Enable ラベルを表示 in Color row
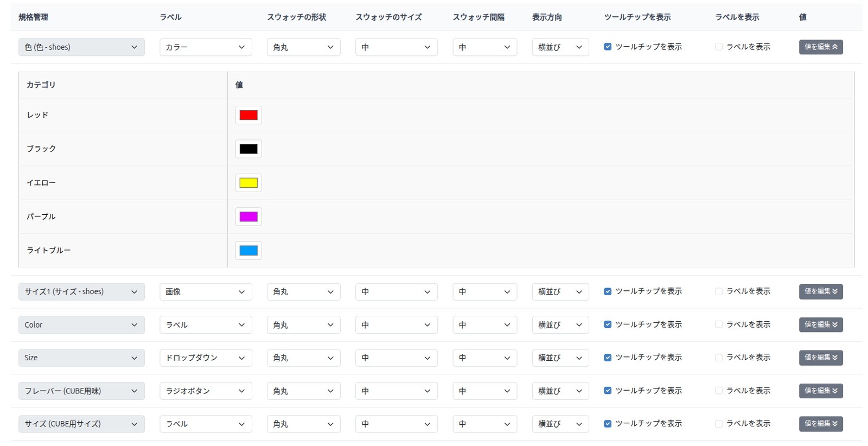The image size is (868, 446). 719,324
